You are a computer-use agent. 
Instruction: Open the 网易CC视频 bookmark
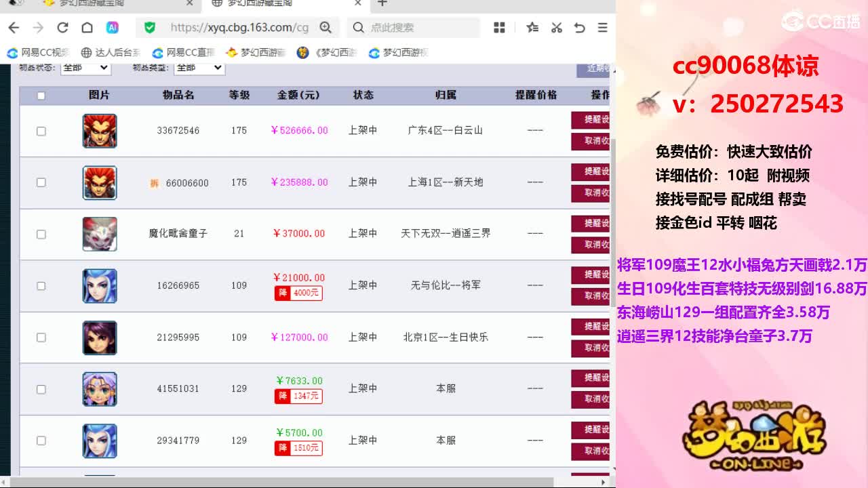coord(39,52)
